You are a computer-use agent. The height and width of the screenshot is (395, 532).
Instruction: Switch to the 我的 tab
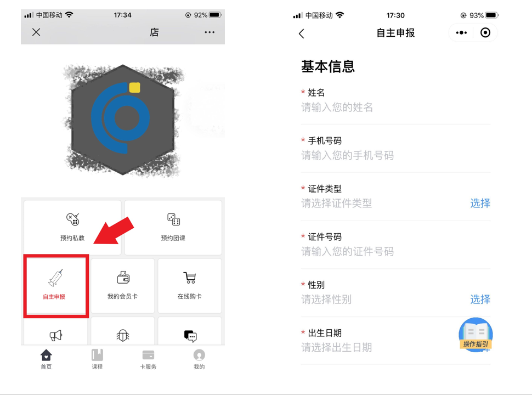click(x=199, y=359)
